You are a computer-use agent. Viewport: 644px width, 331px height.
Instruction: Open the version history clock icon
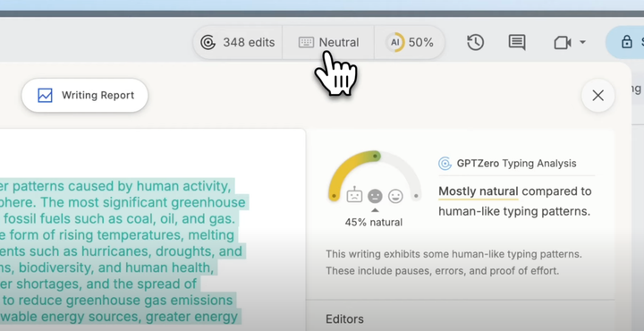475,42
